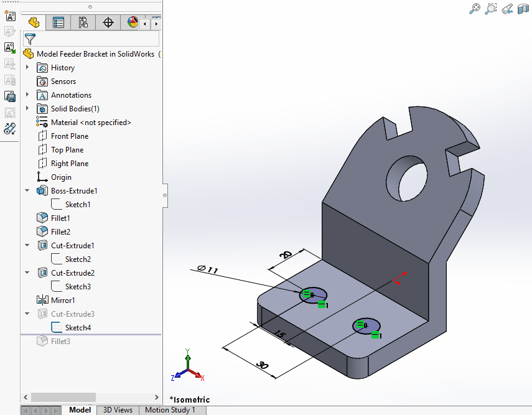The width and height of the screenshot is (532, 415).
Task: Click the DimXpertManager crosshair icon
Action: click(x=107, y=22)
